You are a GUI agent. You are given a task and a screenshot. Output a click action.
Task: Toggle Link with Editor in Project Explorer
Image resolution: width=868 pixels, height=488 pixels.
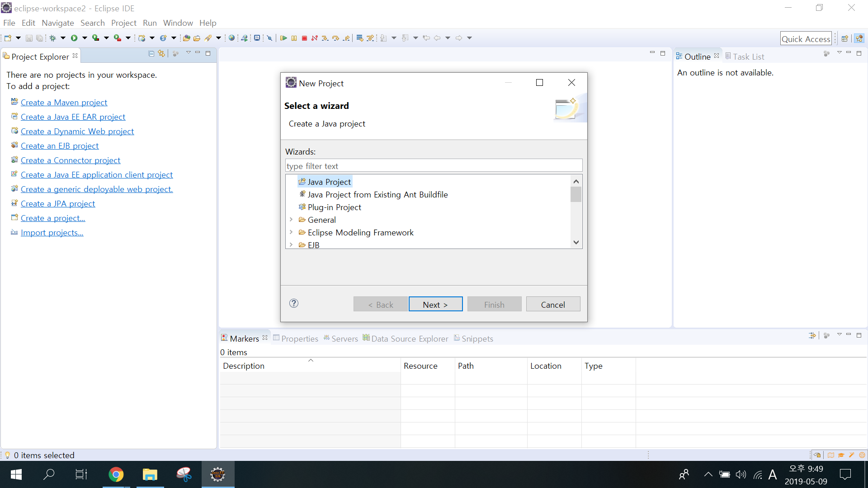coord(161,54)
